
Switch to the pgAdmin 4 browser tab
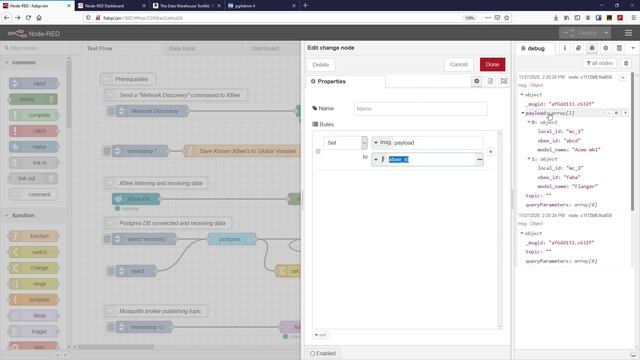coord(262,6)
